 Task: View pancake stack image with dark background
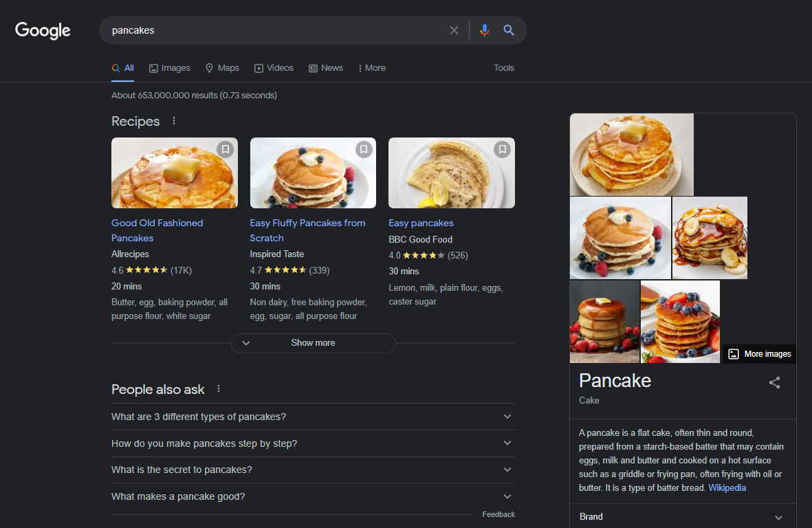point(605,322)
